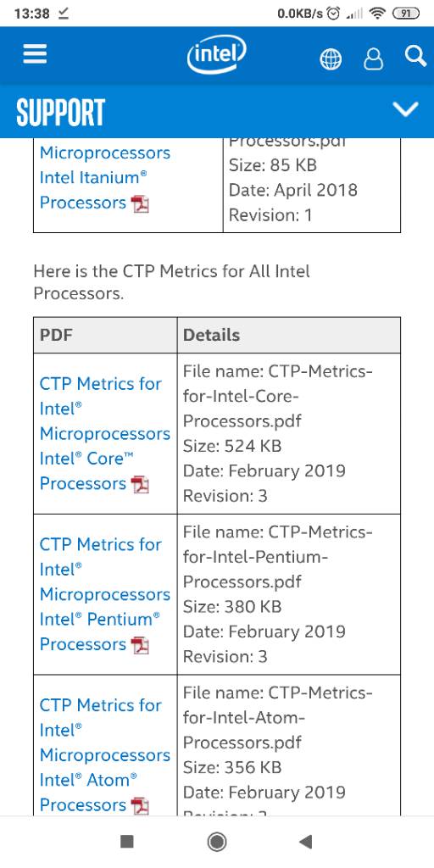Tap the SUPPORT header title
The height and width of the screenshot is (868, 434).
point(61,113)
